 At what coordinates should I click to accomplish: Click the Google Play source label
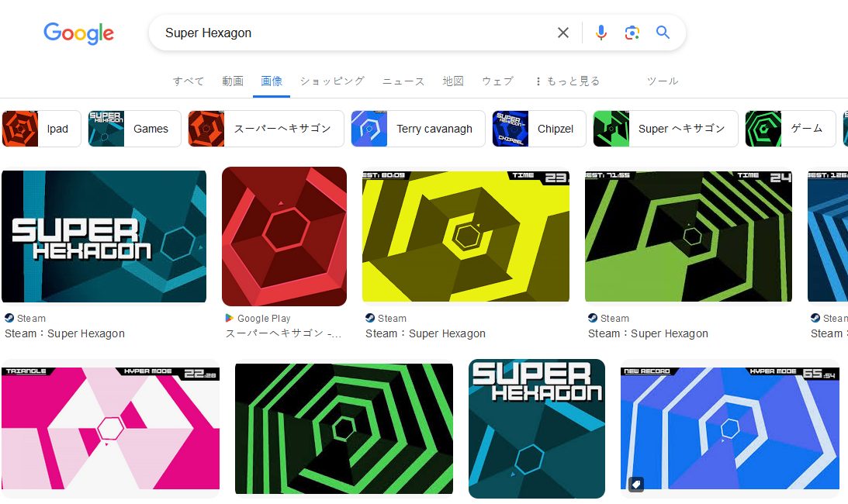(x=264, y=319)
